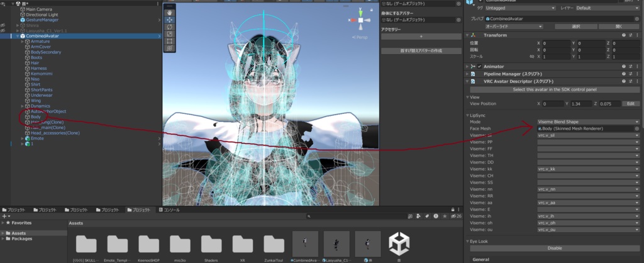
Task: Select Favorites in Project sidebar
Action: coord(21,223)
